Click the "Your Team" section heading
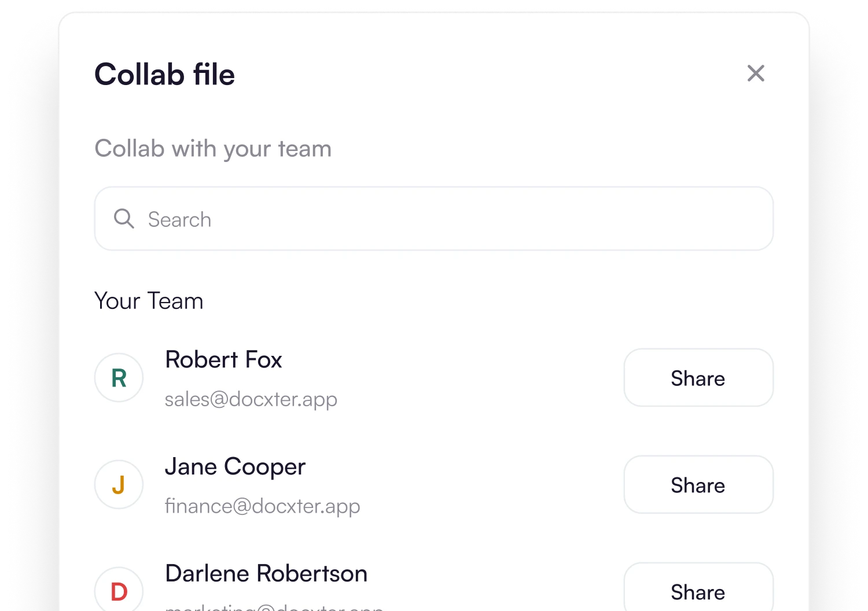 pos(149,301)
